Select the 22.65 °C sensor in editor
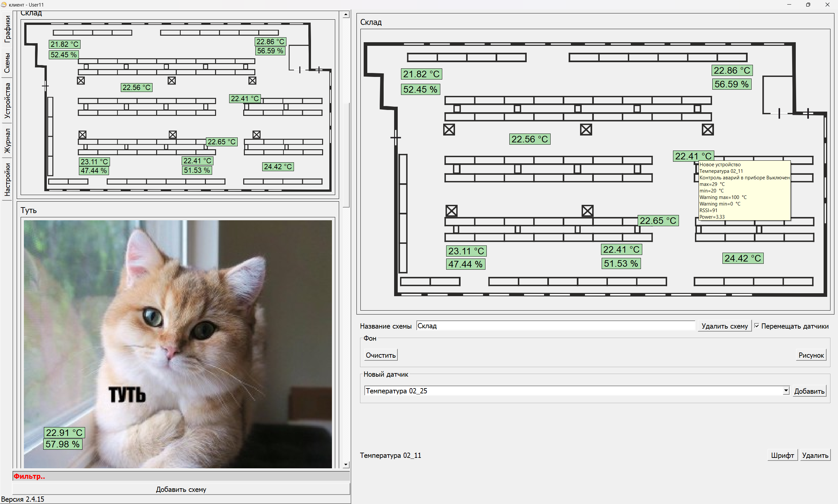Screen dimensions: 838x504 pos(658,220)
